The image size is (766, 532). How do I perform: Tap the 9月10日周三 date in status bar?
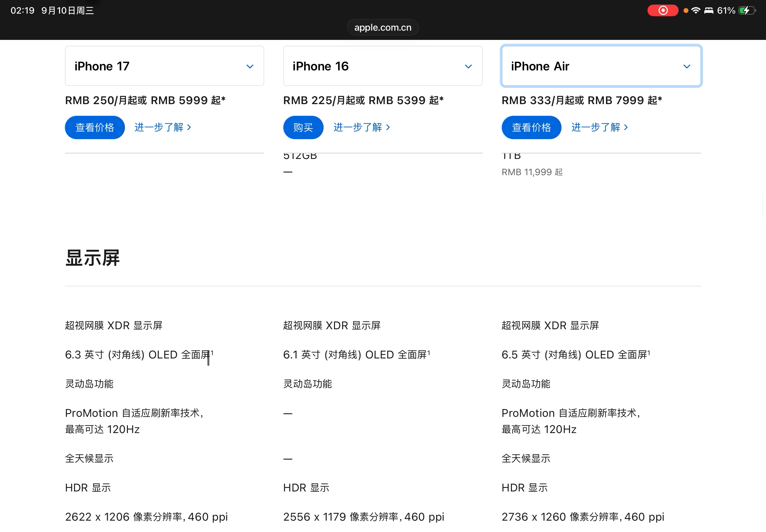click(68, 11)
